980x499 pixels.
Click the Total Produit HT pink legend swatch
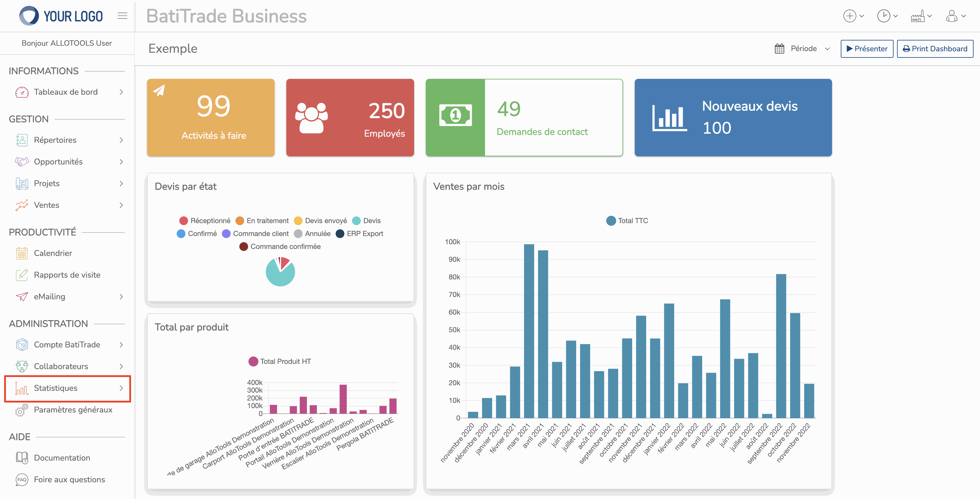(x=253, y=361)
